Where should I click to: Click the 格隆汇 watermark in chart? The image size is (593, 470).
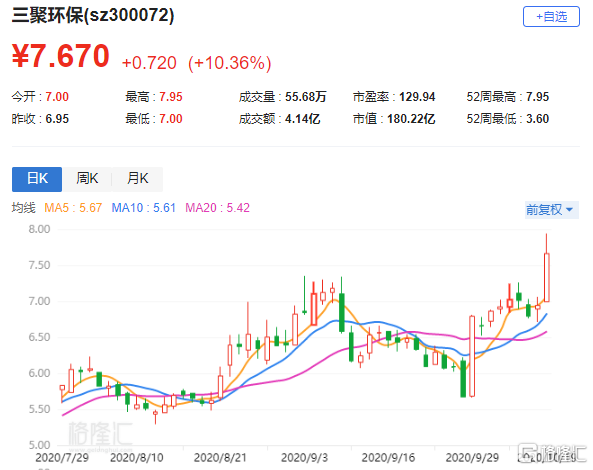pos(100,434)
